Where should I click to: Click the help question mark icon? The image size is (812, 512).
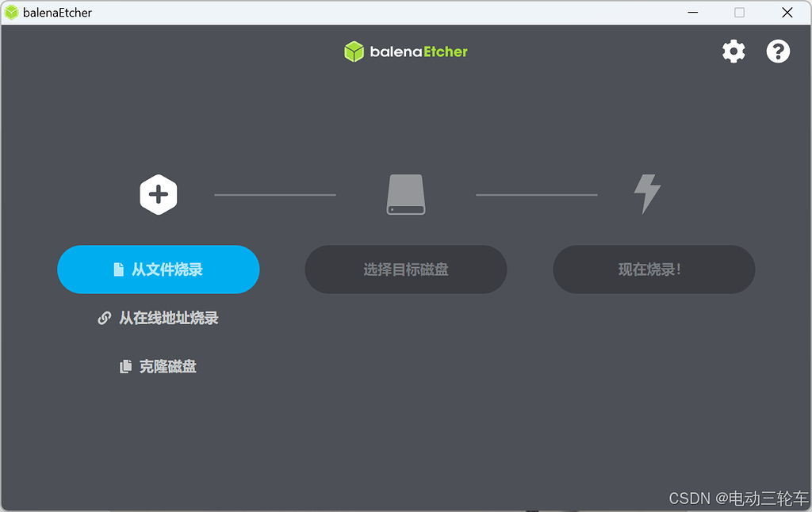pyautogui.click(x=778, y=51)
